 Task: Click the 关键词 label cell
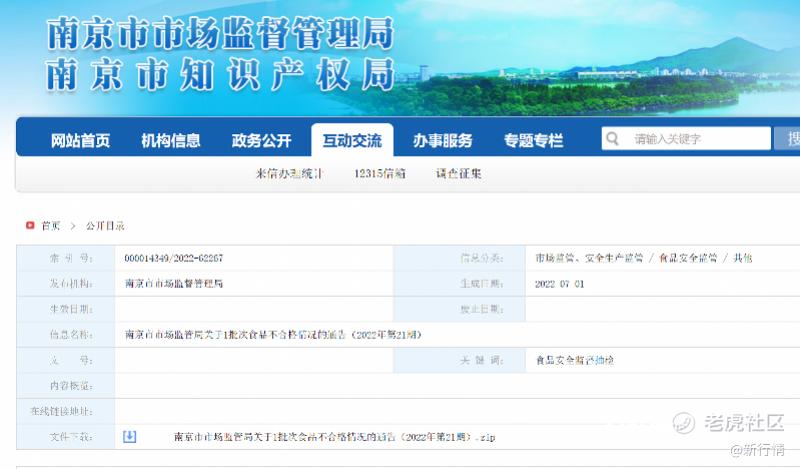(x=459, y=360)
